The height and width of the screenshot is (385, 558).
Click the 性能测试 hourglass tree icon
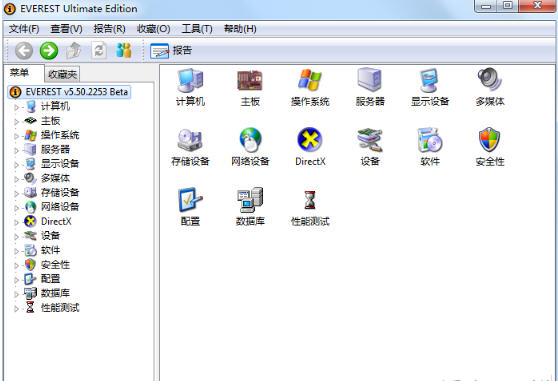tap(30, 307)
